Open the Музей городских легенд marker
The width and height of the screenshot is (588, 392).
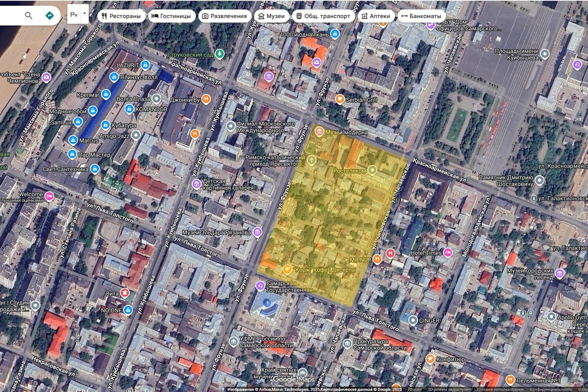tap(560, 273)
